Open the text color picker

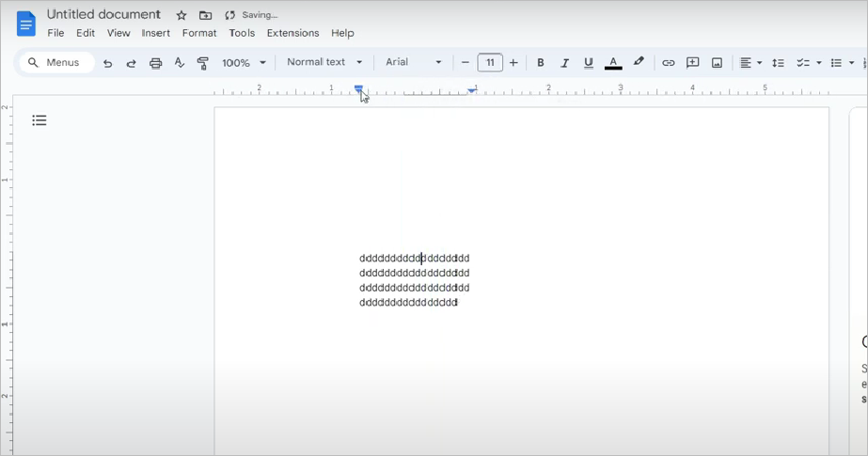pos(613,63)
